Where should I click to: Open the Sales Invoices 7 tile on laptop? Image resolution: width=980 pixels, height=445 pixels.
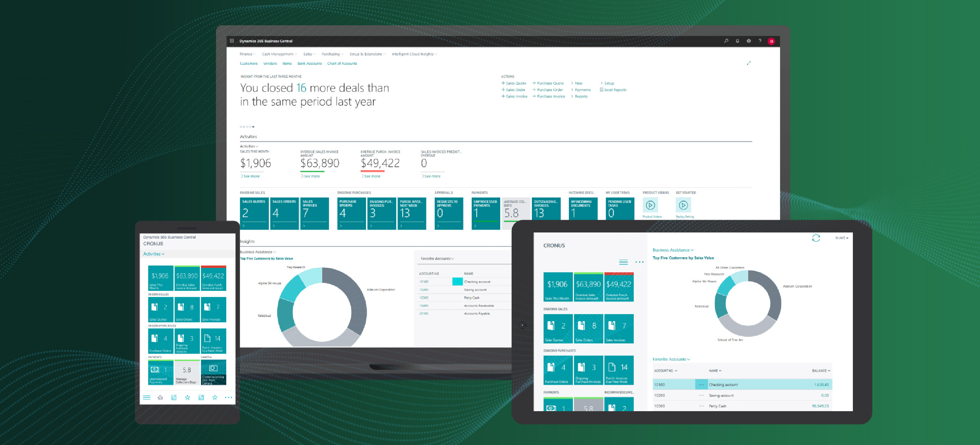(314, 213)
